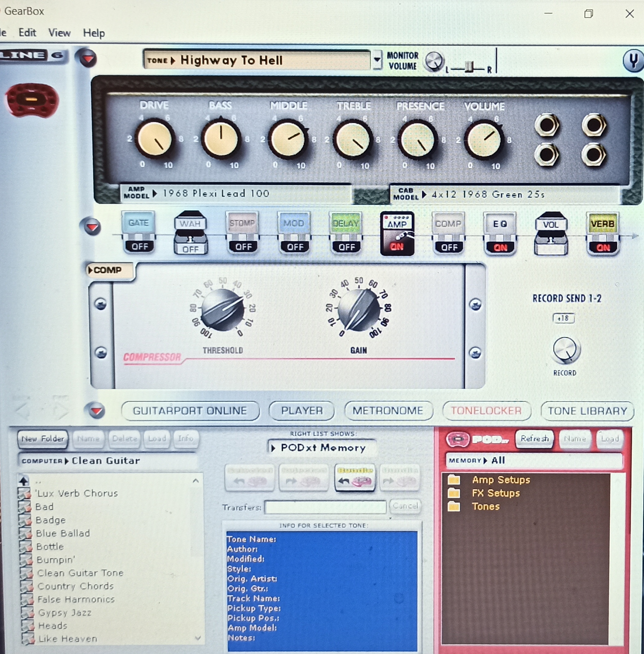
Task: Open the PODxt Memory list selector
Action: (322, 448)
